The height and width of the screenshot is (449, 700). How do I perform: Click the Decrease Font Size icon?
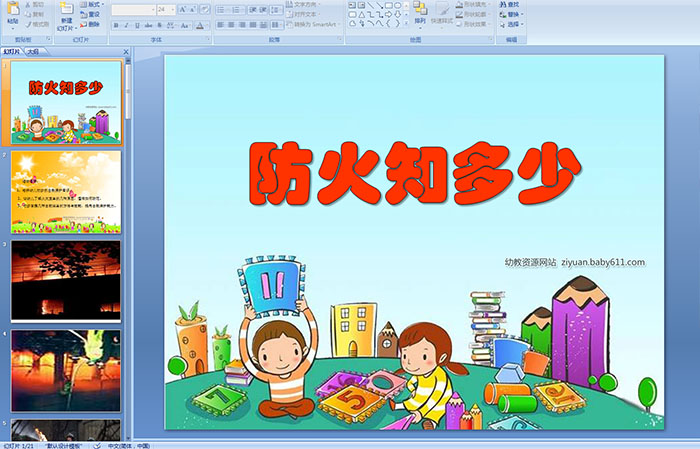click(x=193, y=9)
